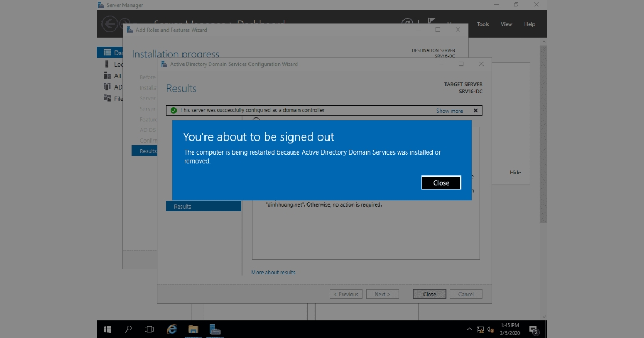Dismiss the domain controller success notification
The height and width of the screenshot is (338, 644).
click(475, 110)
